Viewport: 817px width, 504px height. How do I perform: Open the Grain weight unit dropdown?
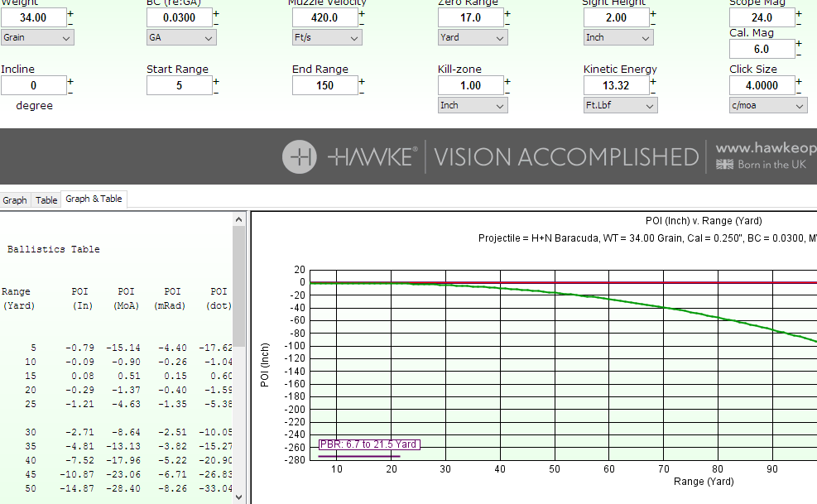pos(37,37)
